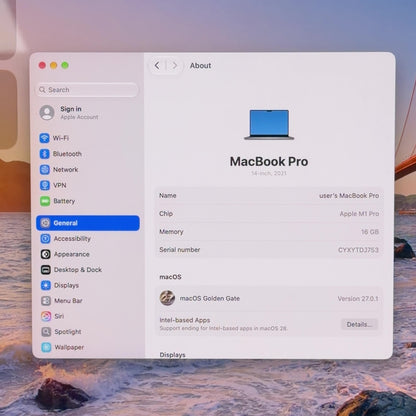416x416 pixels.
Task: Click the "Intel-based Apps" label
Action: (185, 320)
